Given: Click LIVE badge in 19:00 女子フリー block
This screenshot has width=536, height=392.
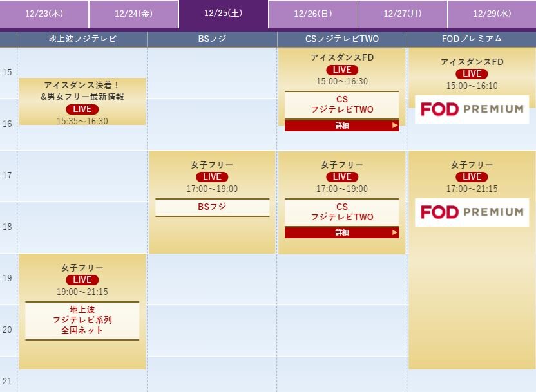Looking at the screenshot, I should point(82,279).
